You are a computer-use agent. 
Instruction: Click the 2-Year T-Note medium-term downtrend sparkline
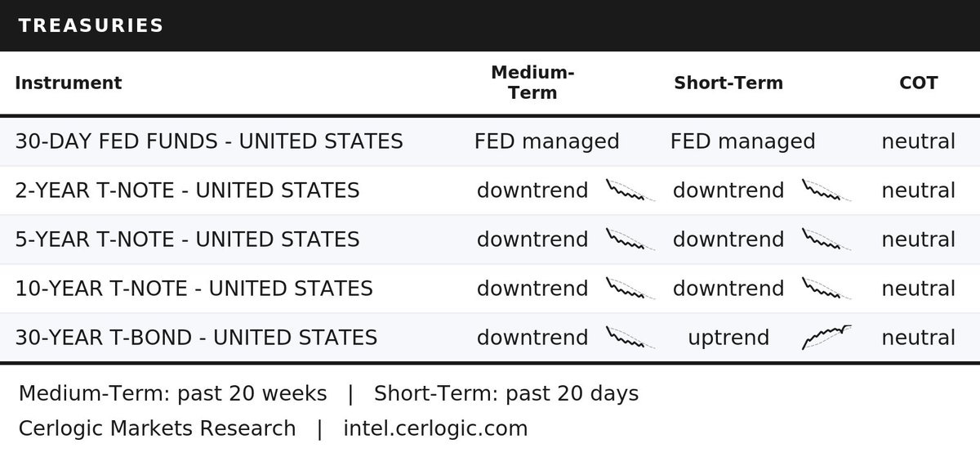(630, 190)
